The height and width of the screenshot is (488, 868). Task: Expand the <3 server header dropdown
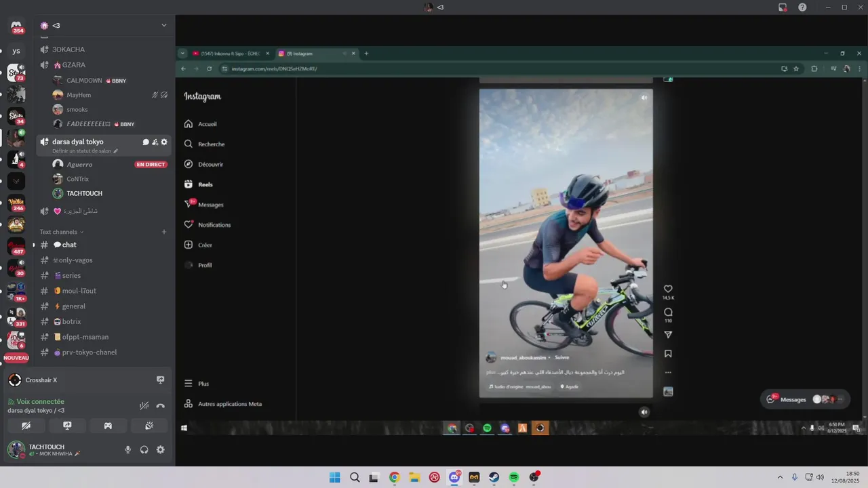point(163,26)
